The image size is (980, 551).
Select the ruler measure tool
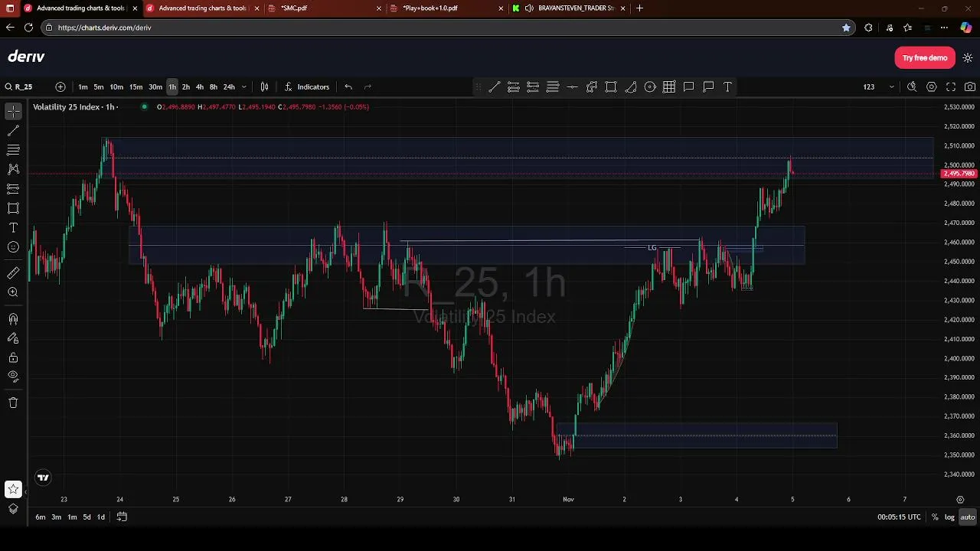tap(13, 273)
